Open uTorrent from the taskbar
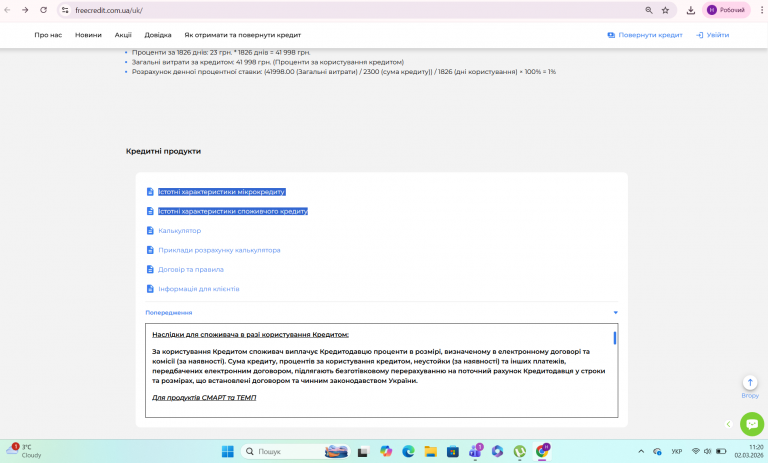Image resolution: width=768 pixels, height=463 pixels. click(x=520, y=451)
